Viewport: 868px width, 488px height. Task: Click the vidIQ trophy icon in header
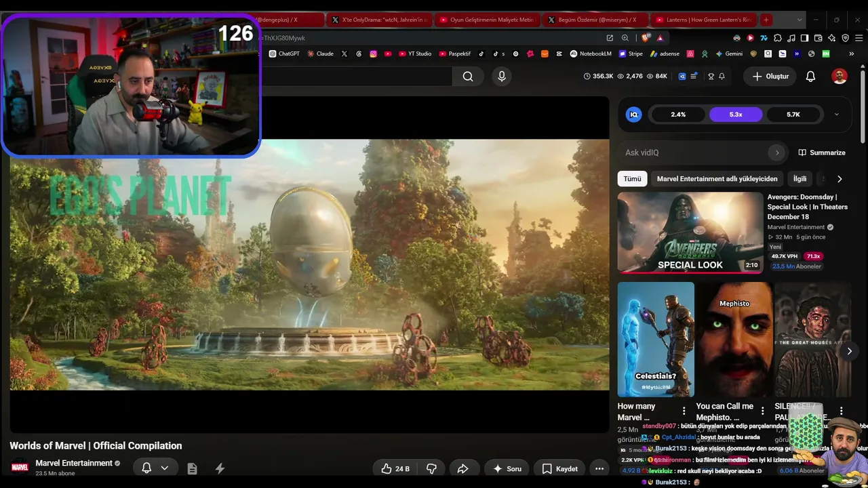tap(711, 77)
